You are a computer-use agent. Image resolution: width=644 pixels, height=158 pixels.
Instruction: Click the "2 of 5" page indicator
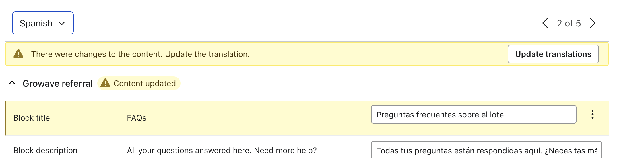pos(569,23)
